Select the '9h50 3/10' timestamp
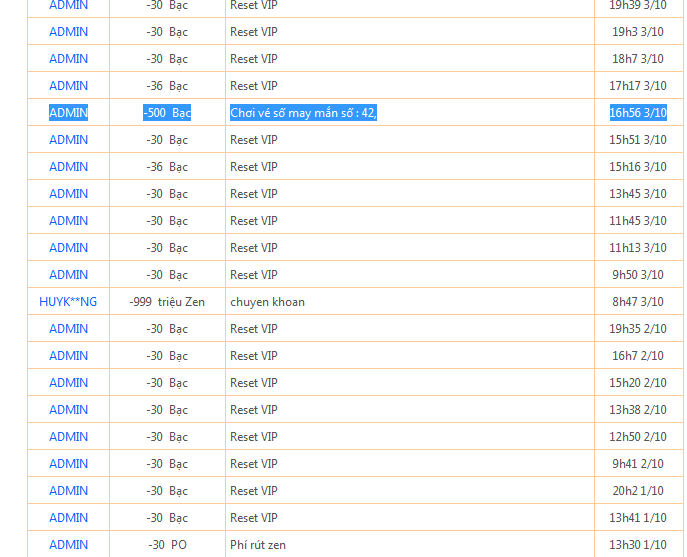This screenshot has height=557, width=687. click(x=638, y=275)
